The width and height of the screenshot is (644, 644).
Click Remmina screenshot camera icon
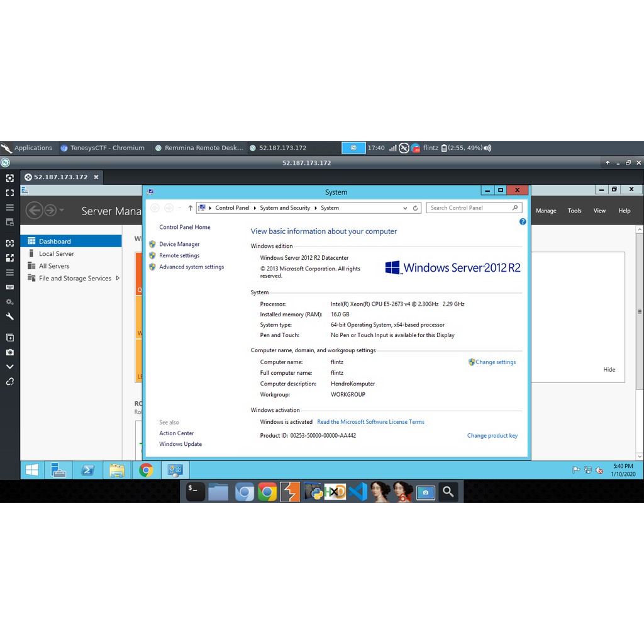(10, 352)
